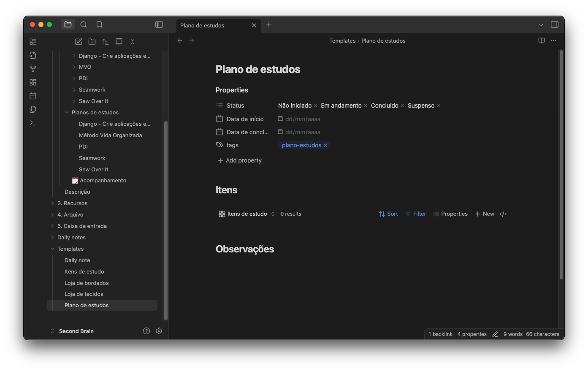Open the search pane

click(84, 24)
